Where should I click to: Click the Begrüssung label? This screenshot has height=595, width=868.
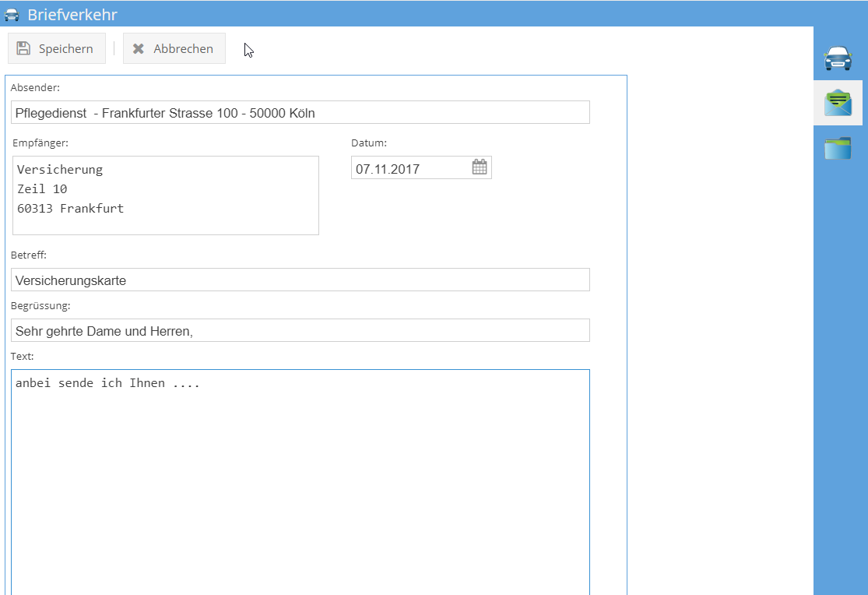(x=40, y=305)
